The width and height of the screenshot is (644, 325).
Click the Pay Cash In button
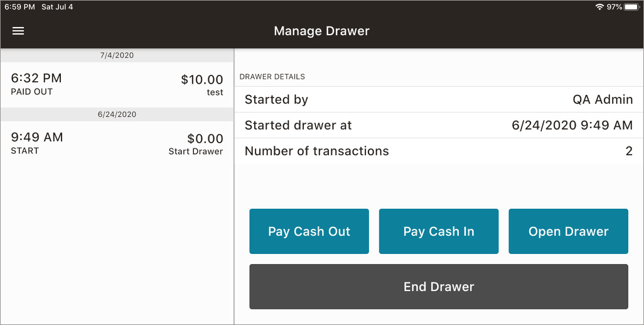coord(439,231)
